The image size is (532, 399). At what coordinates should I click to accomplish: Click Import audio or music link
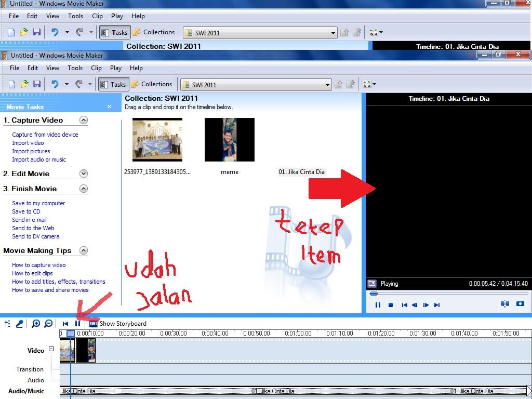[x=39, y=159]
